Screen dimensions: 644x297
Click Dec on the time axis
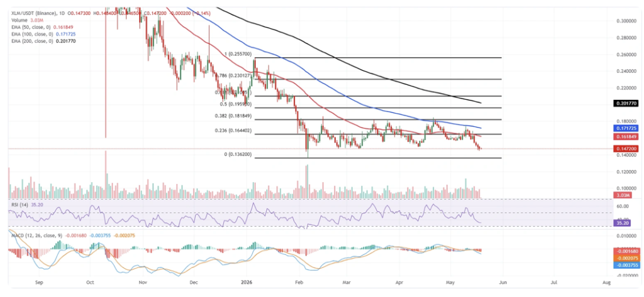pyautogui.click(x=194, y=283)
